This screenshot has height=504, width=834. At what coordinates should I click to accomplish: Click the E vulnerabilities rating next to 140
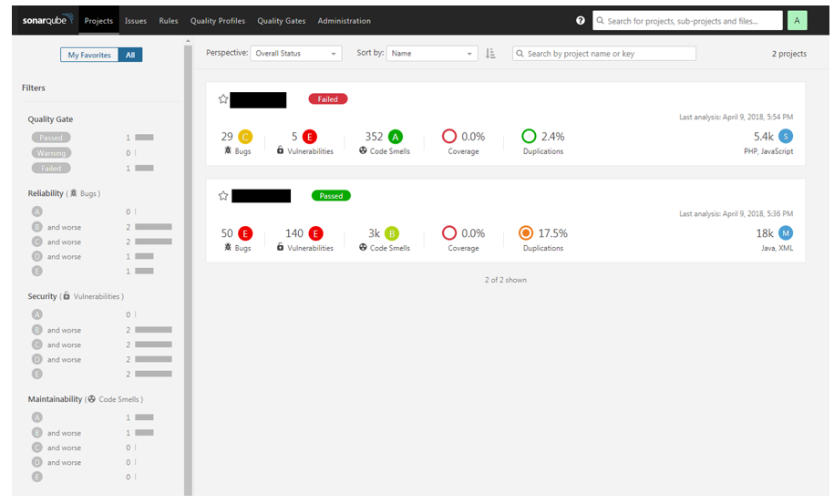tap(315, 233)
